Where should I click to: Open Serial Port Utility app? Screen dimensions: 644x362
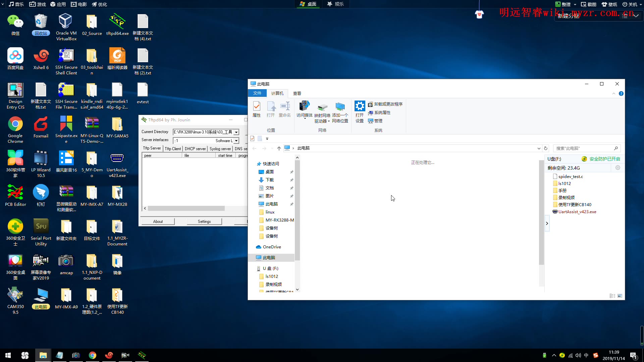pos(41,229)
